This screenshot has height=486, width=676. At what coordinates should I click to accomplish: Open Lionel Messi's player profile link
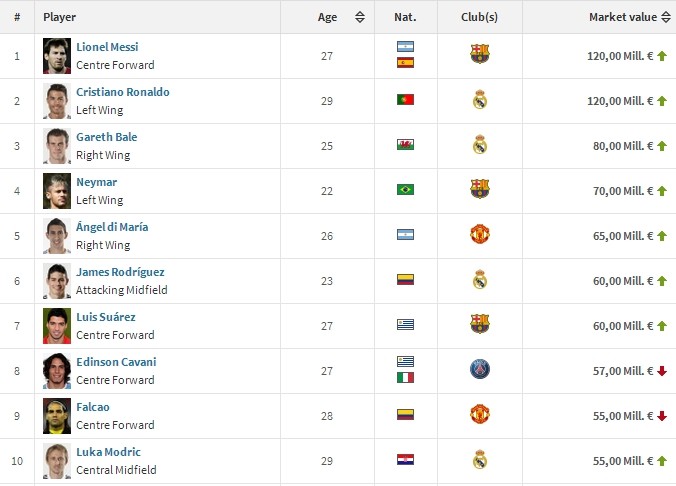point(107,47)
